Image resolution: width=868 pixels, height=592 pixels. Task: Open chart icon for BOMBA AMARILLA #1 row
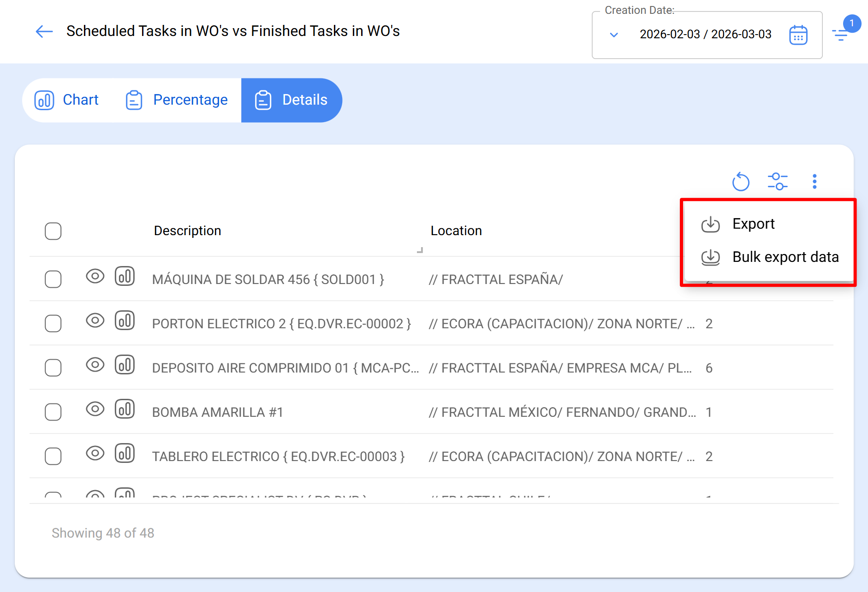(125, 409)
